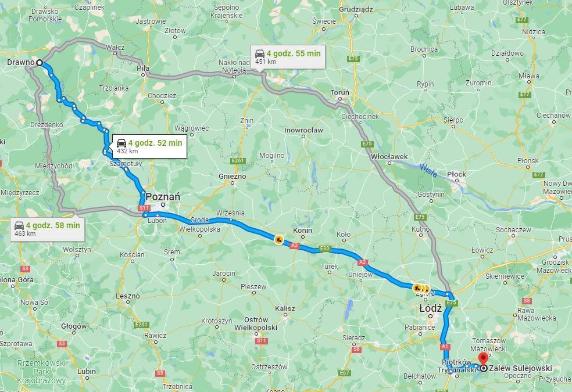This screenshot has width=572, height=392.
Task: Click the Poznań city label
Action: pyautogui.click(x=163, y=197)
